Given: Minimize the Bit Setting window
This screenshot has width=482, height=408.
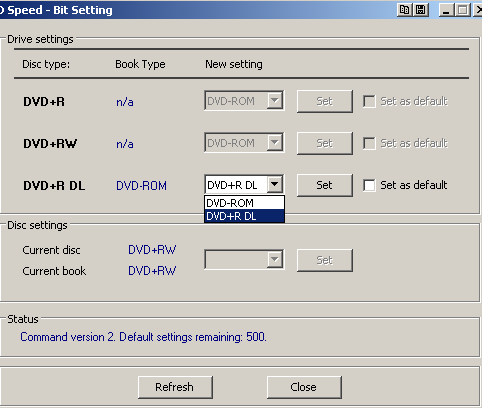Looking at the screenshot, I should pyautogui.click(x=446, y=10).
